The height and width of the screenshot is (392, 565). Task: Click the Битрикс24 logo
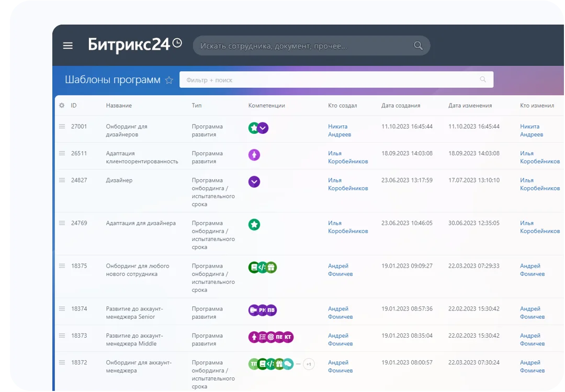coord(129,45)
